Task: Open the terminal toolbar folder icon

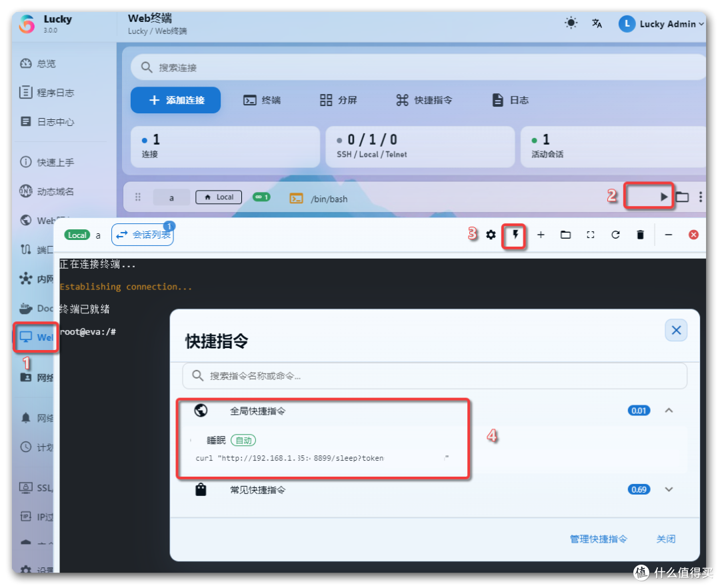Action: [565, 235]
